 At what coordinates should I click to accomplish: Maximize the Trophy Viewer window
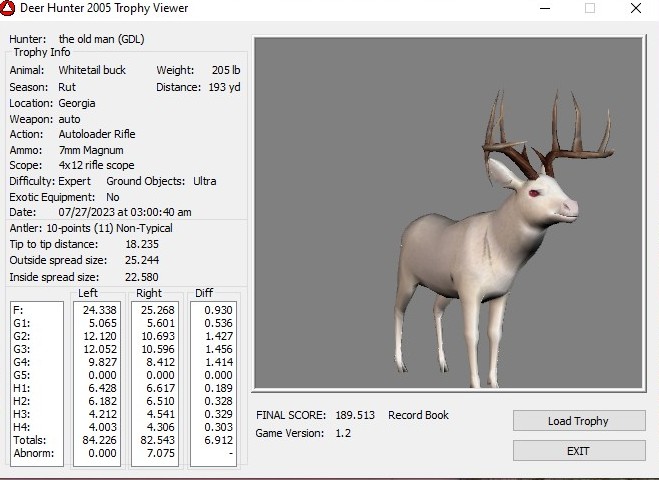tap(590, 8)
